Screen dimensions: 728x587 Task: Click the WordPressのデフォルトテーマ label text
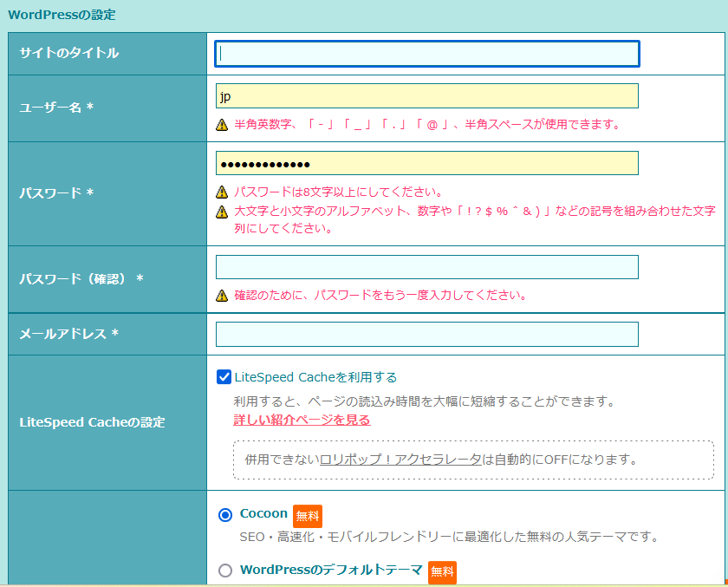(x=330, y=571)
